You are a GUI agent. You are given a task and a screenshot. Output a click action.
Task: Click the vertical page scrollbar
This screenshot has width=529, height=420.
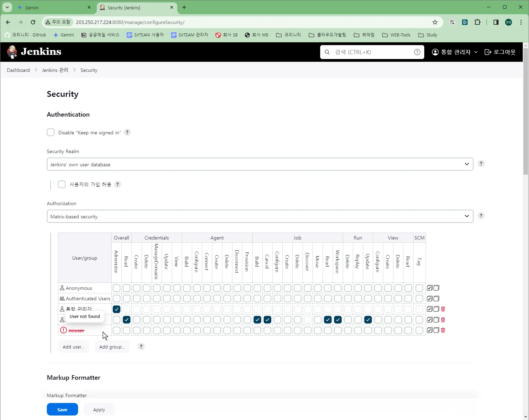click(526, 111)
